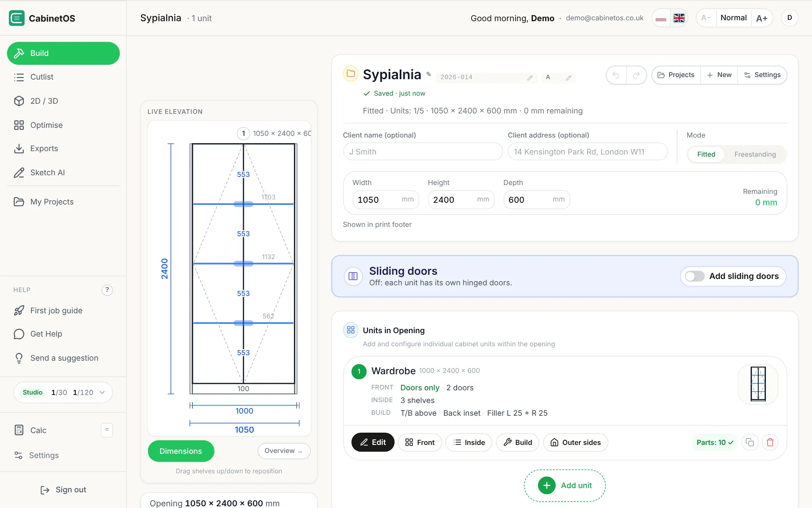812x508 pixels.
Task: Open Sketch AI
Action: tap(63, 173)
